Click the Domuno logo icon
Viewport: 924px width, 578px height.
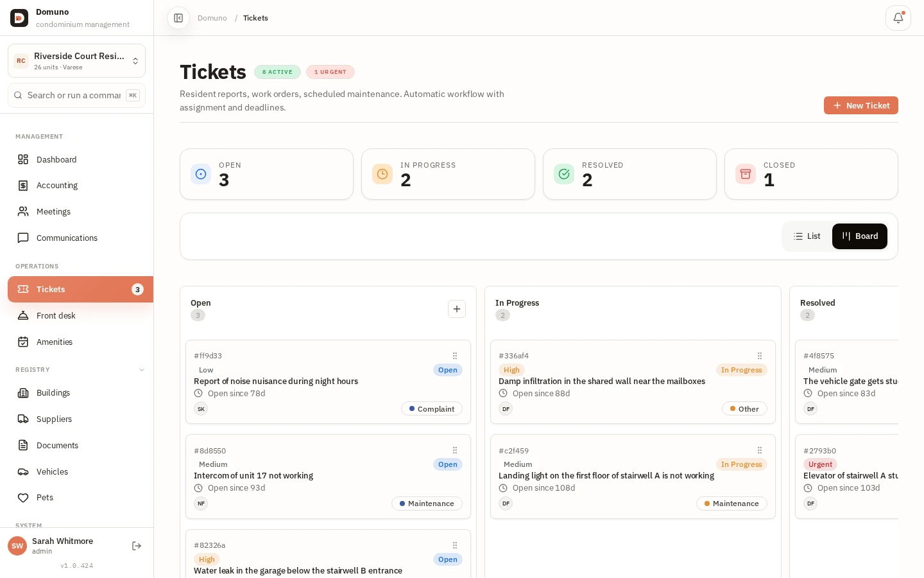click(19, 18)
